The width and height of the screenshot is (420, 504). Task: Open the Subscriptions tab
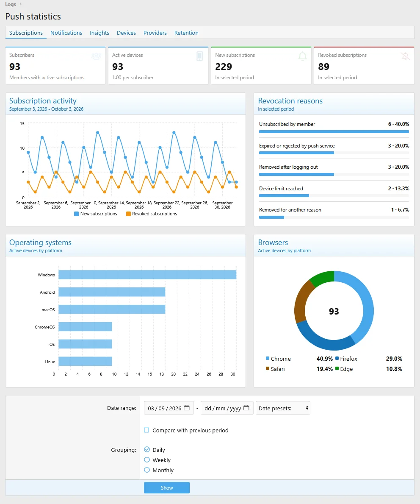tap(26, 33)
